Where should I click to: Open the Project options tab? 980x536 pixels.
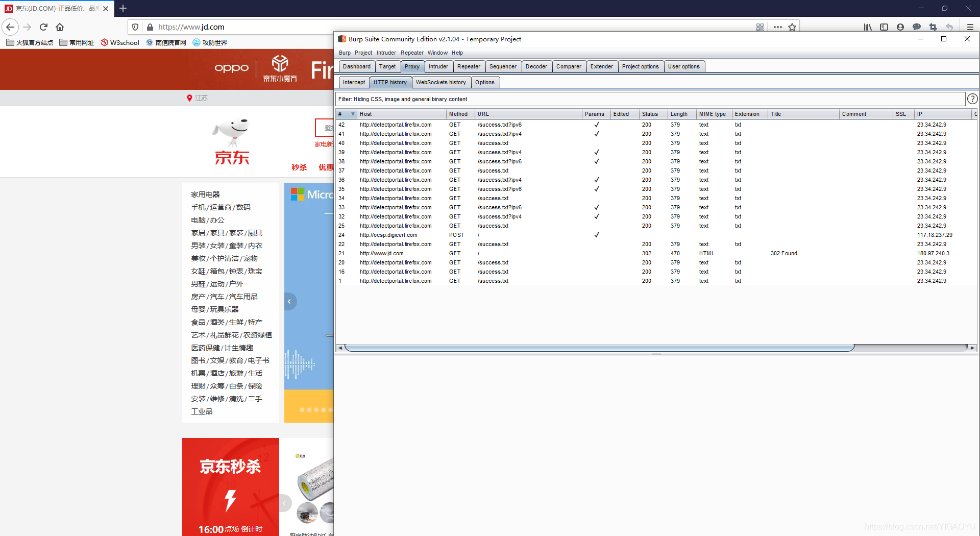(641, 66)
